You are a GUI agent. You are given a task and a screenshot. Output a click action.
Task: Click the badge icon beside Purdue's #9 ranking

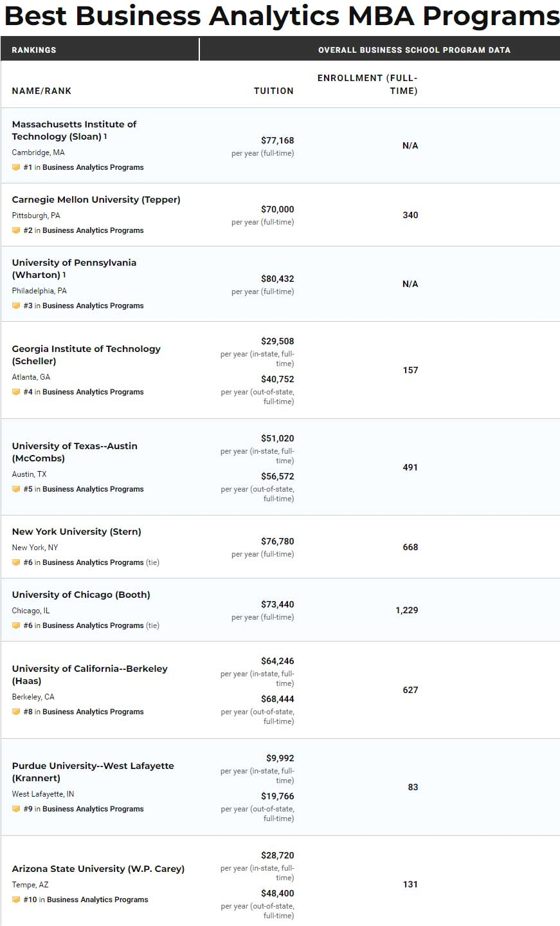[16, 809]
